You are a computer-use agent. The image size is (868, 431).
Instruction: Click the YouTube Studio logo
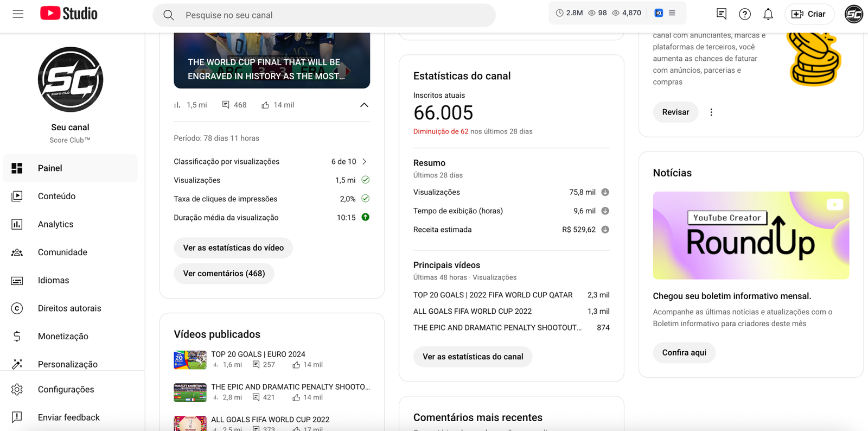click(x=69, y=14)
